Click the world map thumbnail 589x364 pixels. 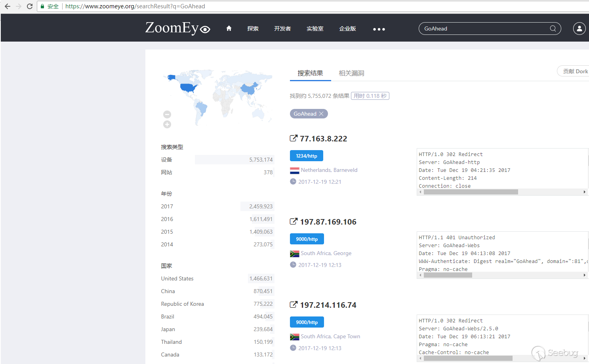coord(218,97)
